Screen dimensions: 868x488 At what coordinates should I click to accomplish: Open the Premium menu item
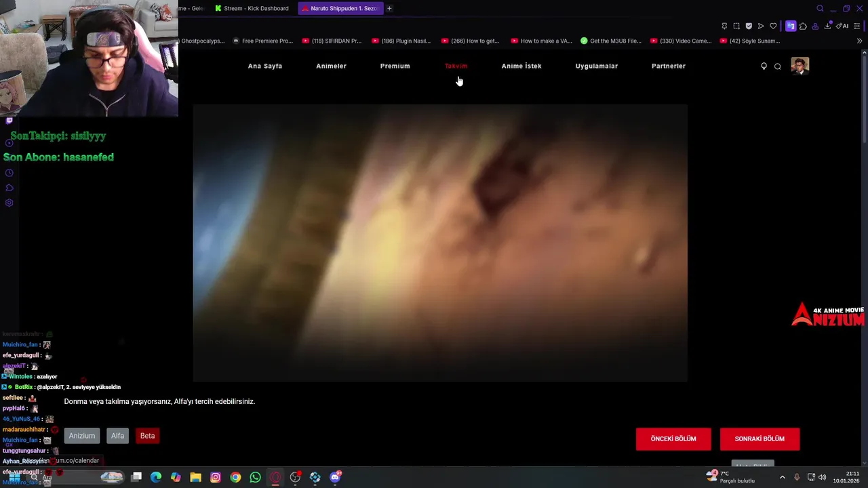(395, 66)
